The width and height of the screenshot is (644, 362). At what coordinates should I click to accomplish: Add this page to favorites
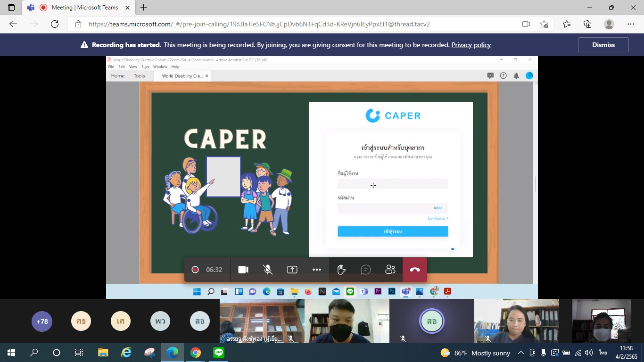[x=545, y=24]
